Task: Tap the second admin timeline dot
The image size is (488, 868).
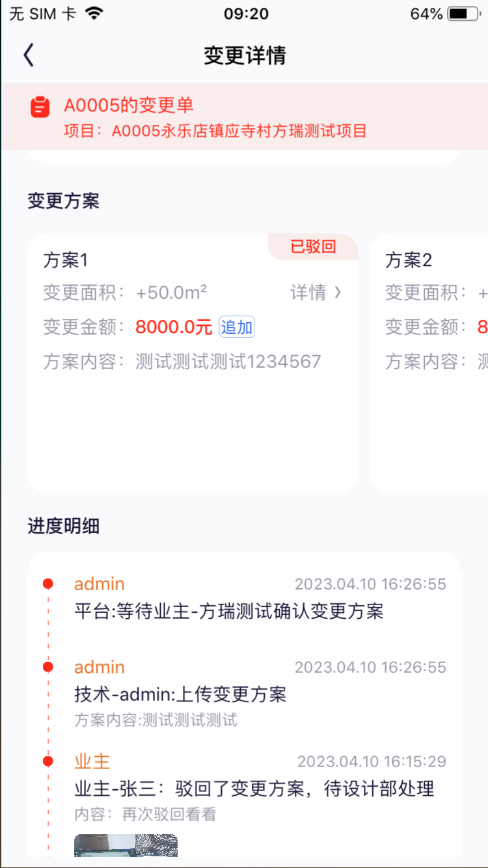Action: click(x=47, y=667)
